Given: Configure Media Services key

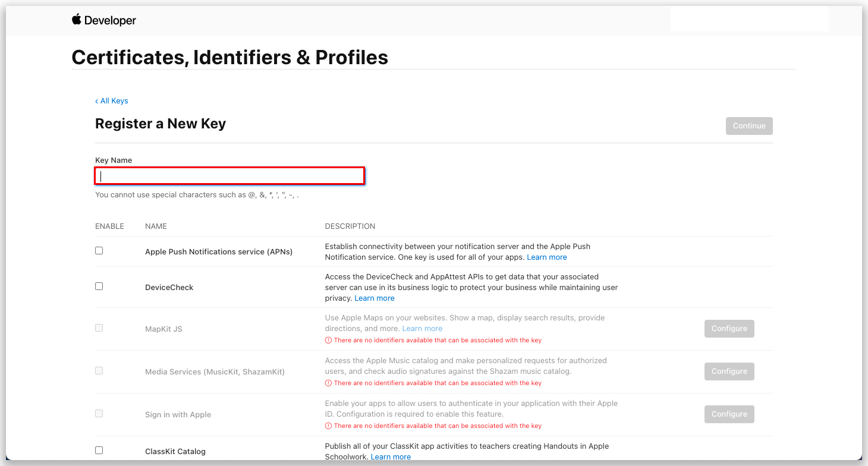Looking at the screenshot, I should coord(729,371).
